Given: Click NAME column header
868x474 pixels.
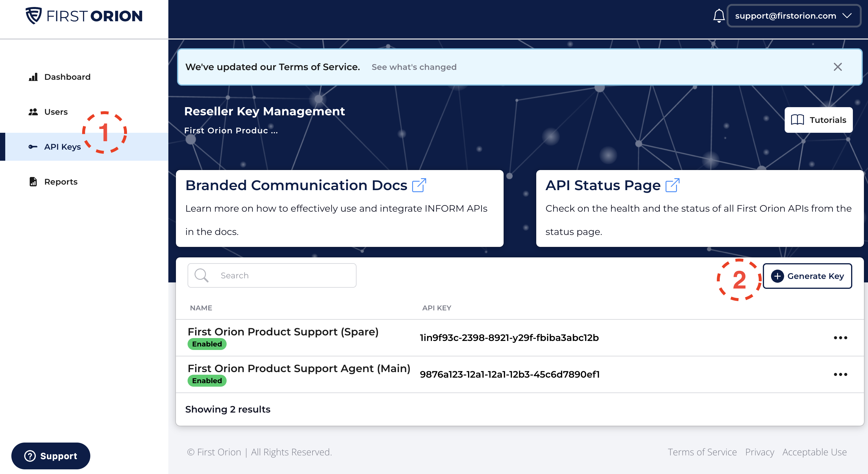Looking at the screenshot, I should tap(201, 308).
